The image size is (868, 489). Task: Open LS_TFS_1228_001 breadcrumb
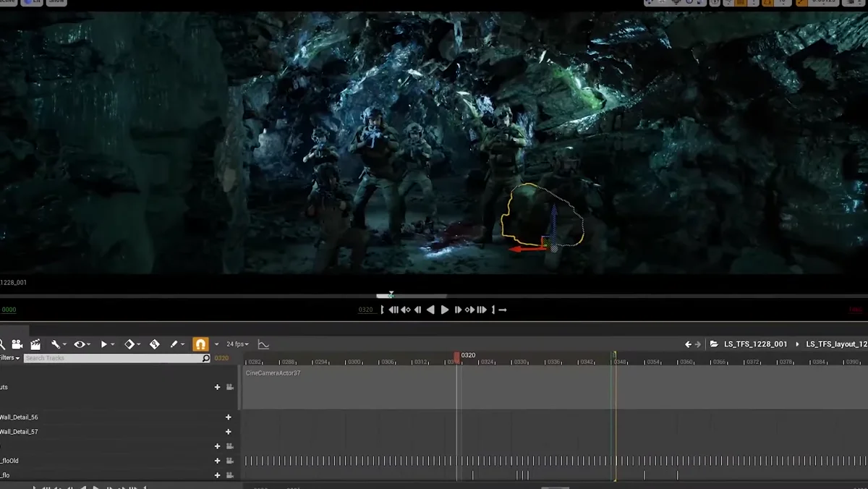tap(755, 344)
